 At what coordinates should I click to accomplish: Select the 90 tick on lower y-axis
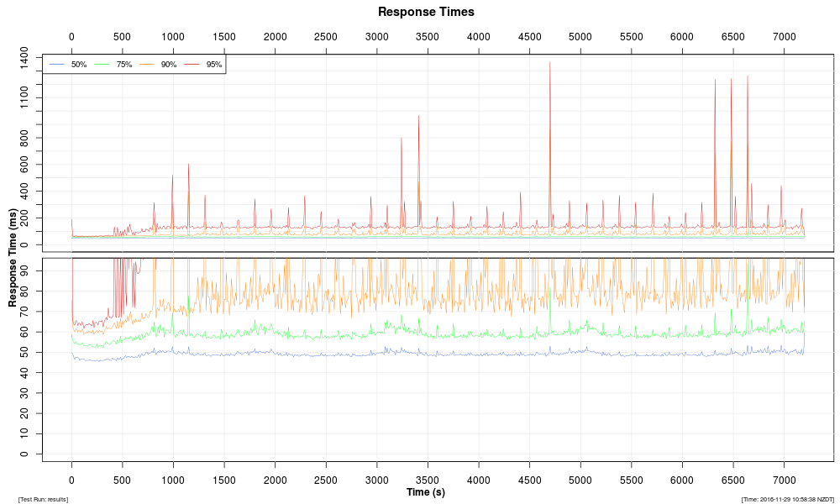coord(24,271)
